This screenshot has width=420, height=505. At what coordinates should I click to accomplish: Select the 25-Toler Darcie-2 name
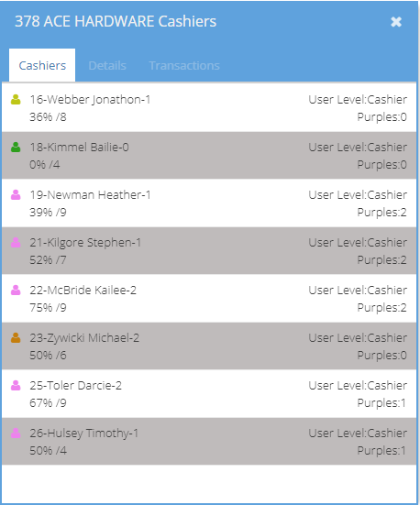76,386
